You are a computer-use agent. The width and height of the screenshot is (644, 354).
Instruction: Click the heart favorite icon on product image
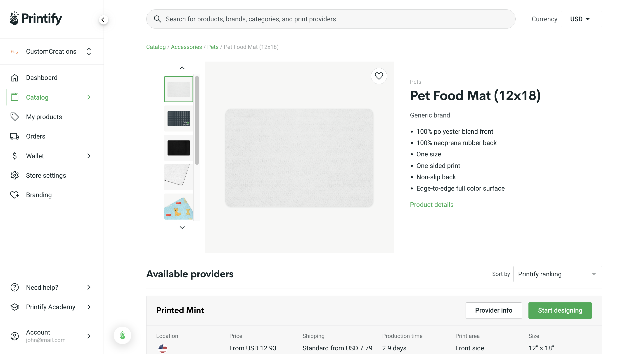point(379,76)
